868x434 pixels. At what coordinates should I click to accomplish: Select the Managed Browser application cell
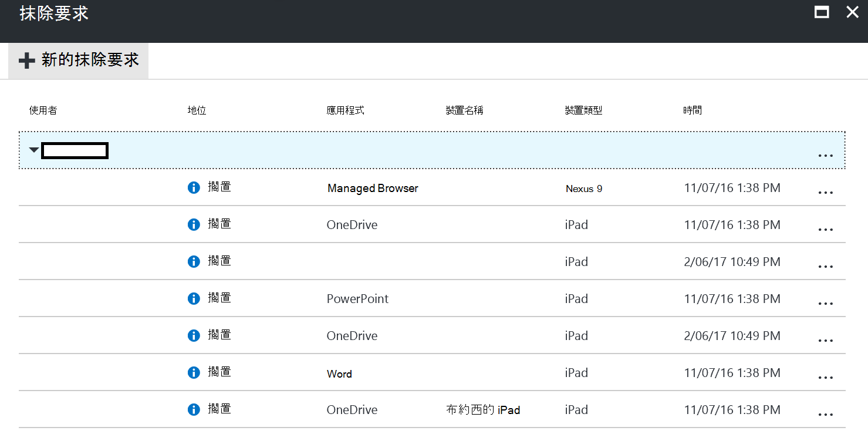373,189
